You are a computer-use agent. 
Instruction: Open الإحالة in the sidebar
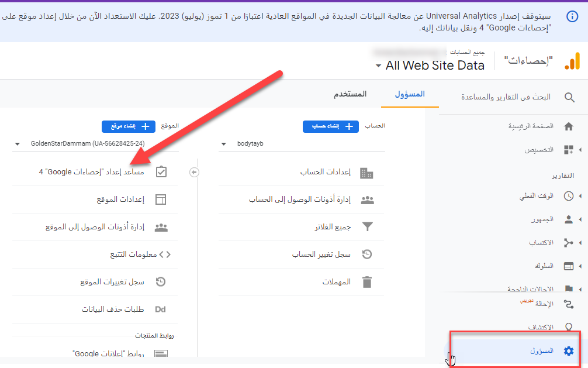(x=544, y=304)
